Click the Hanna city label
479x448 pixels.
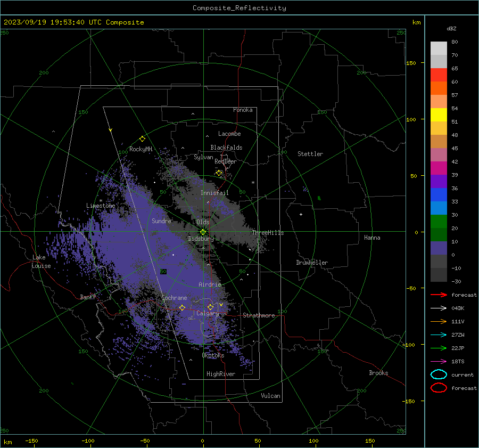[x=372, y=238]
